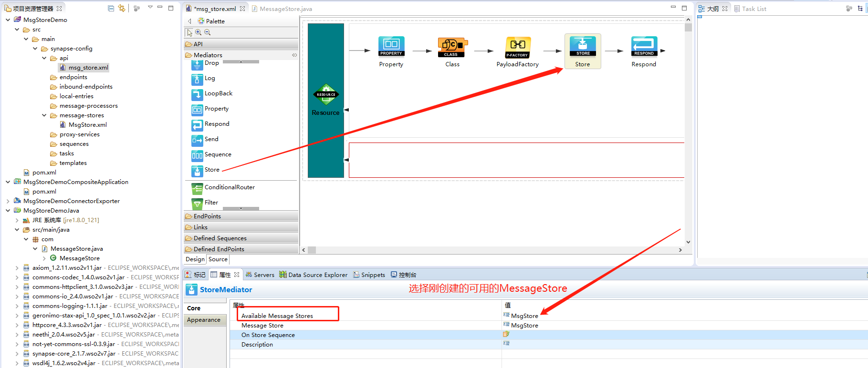
Task: Pick the Filter mediator in palette
Action: pyautogui.click(x=205, y=203)
